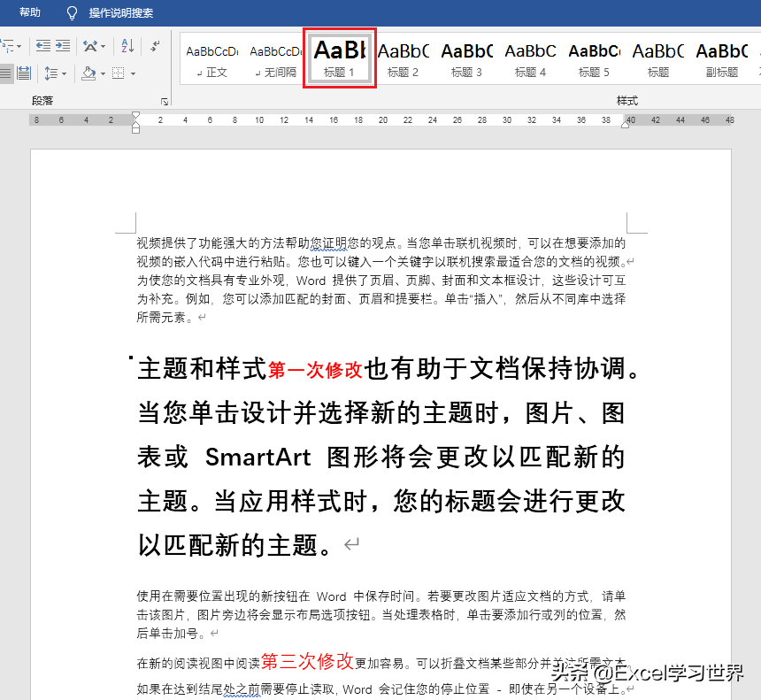Apply the 标题 2 style
761x700 pixels.
(404, 58)
